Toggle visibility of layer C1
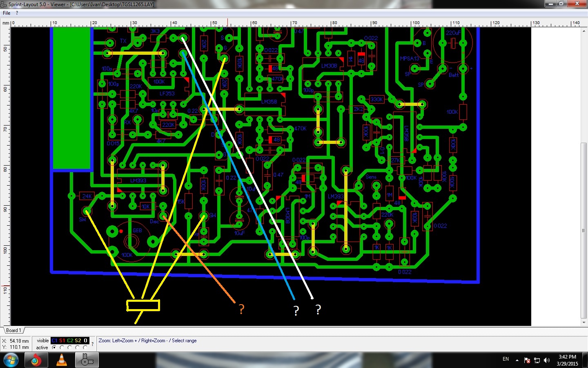This screenshot has height=368, width=588. [54, 340]
